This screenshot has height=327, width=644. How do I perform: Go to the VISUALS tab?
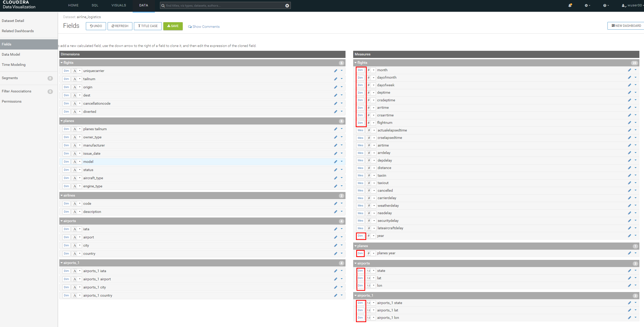coord(119,5)
